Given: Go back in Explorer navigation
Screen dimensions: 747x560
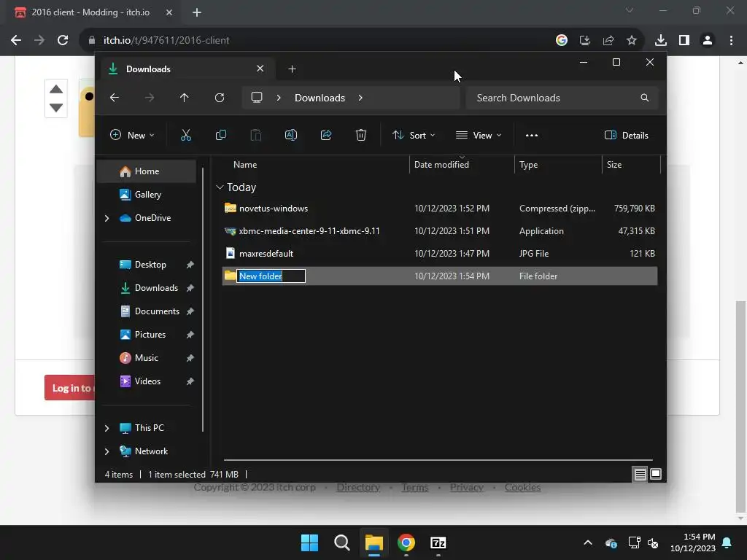Looking at the screenshot, I should click(115, 98).
